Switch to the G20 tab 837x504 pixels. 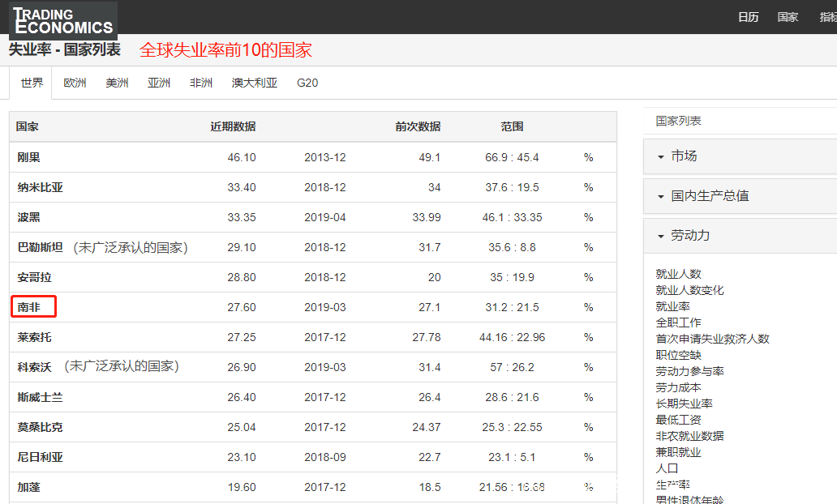point(307,83)
